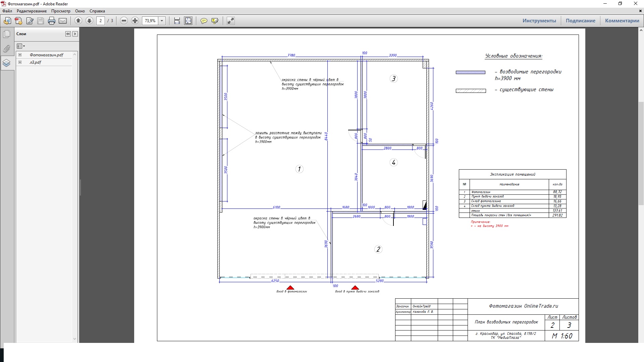Viewport: 644px width, 362px height.
Task: Open the Attachments paperclip panel
Action: 6,49
